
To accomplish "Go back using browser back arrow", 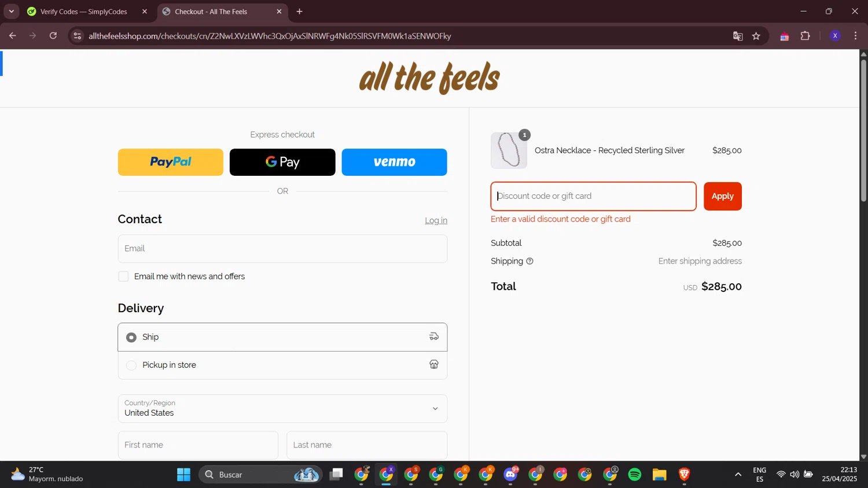I will click(12, 36).
